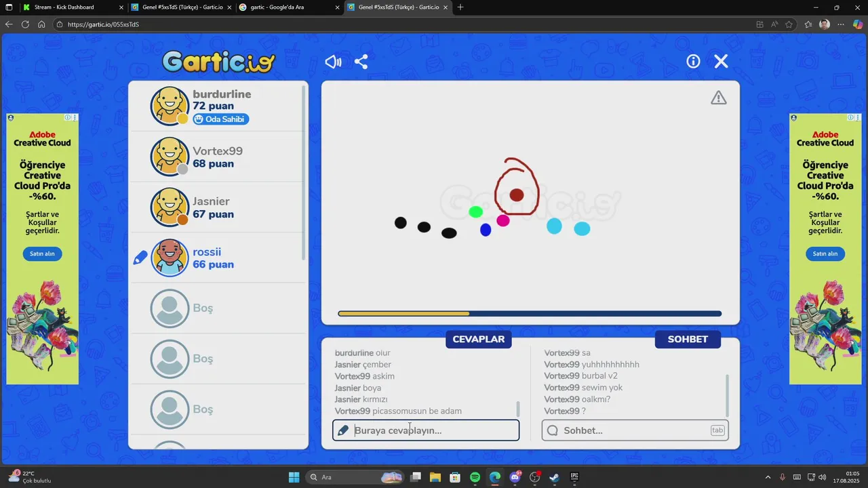This screenshot has height=488, width=868.
Task: Open the SOHBET tab
Action: (x=688, y=339)
